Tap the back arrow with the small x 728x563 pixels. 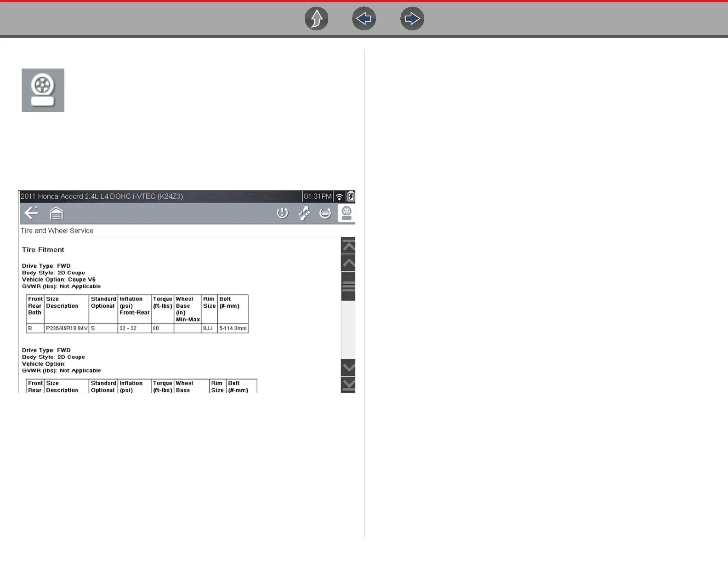click(x=31, y=213)
